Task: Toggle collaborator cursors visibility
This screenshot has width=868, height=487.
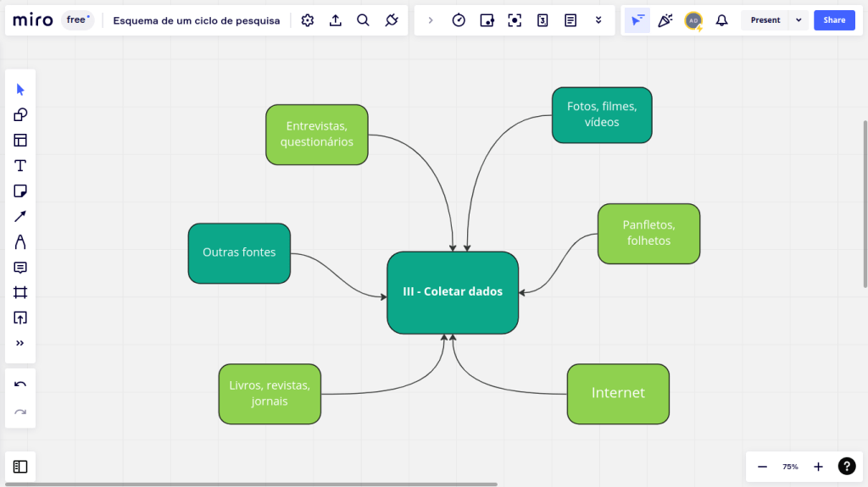Action: (x=637, y=20)
